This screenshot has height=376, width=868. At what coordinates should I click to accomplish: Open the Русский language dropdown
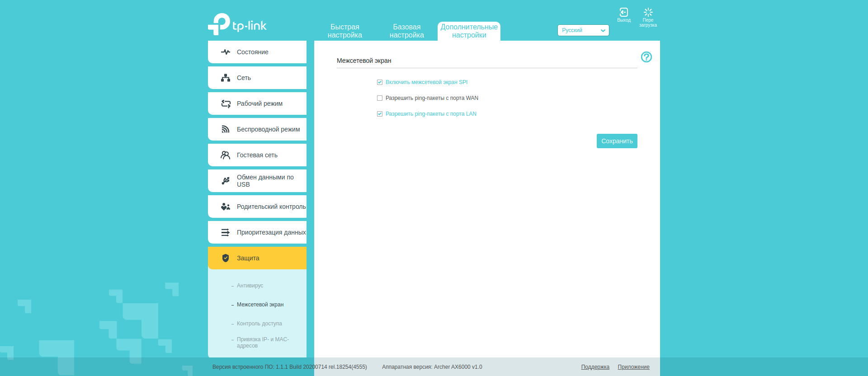point(583,30)
